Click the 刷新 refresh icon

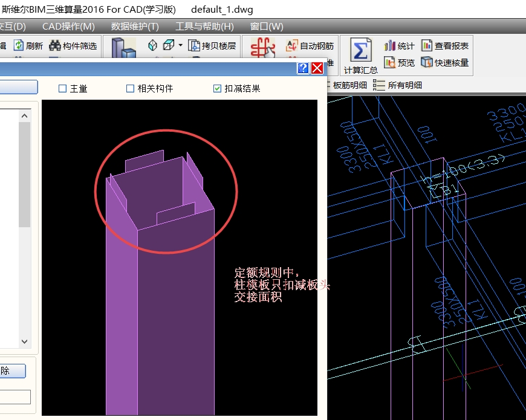(19, 45)
